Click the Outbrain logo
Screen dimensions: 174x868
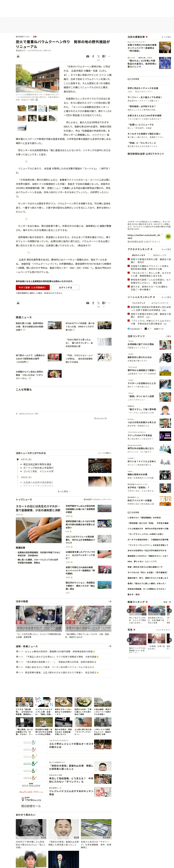tap(100, 419)
